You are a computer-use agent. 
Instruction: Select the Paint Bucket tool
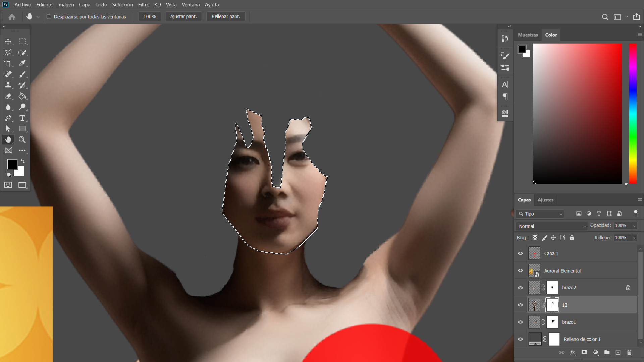[22, 96]
